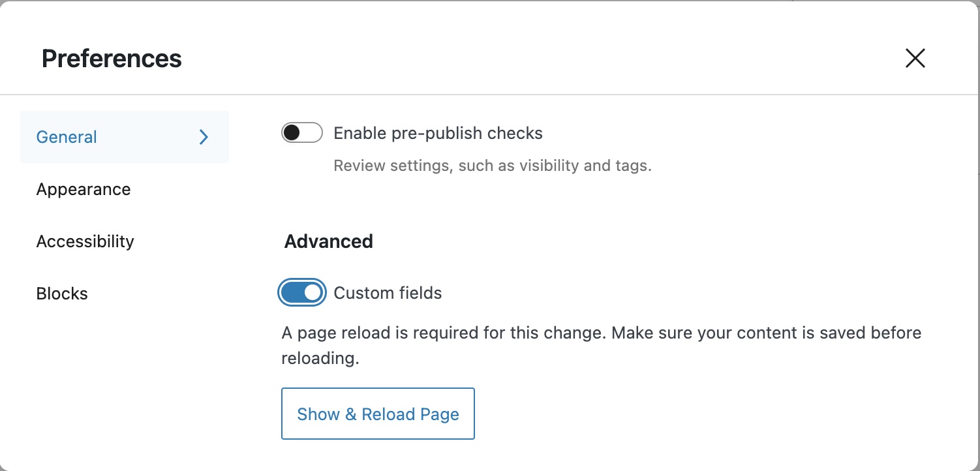Image resolution: width=980 pixels, height=471 pixels.
Task: Enable the pre-publish checks switch
Action: (x=301, y=132)
